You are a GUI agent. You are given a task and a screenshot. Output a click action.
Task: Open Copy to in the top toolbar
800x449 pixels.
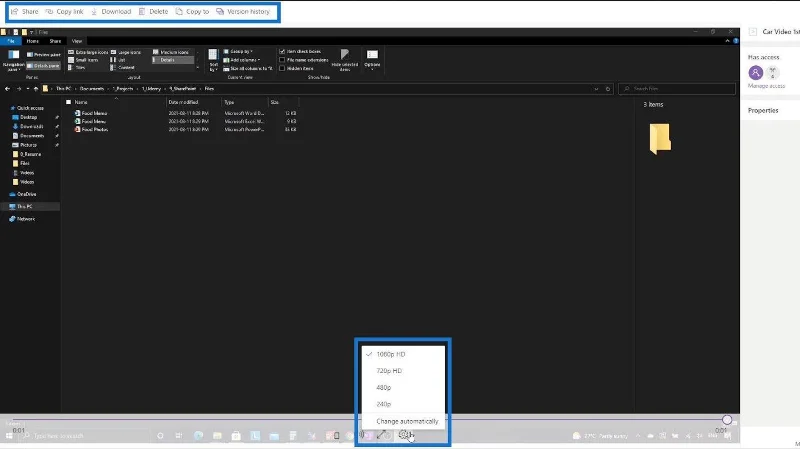click(x=192, y=11)
